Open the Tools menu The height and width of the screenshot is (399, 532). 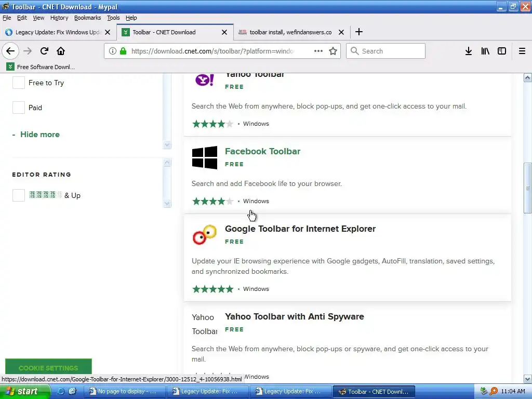[113, 18]
